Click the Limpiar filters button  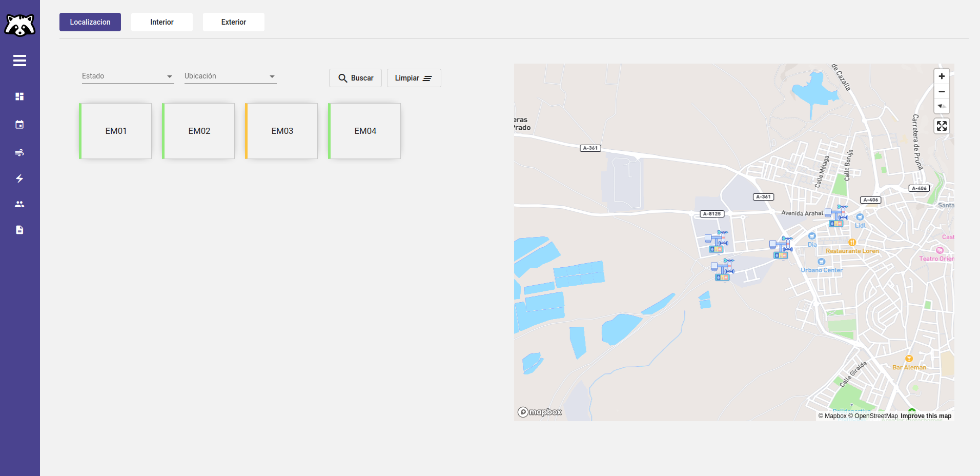point(414,78)
